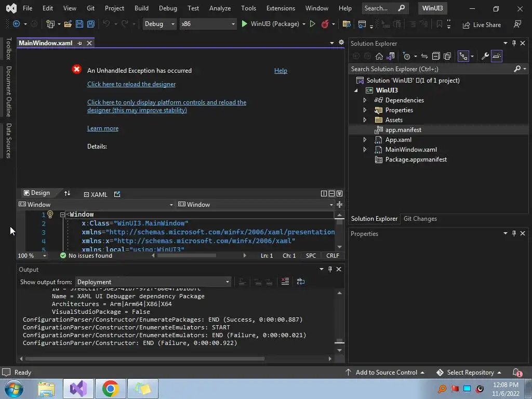Image resolution: width=532 pixels, height=399 pixels.
Task: Open the Build menu
Action: pos(141,8)
